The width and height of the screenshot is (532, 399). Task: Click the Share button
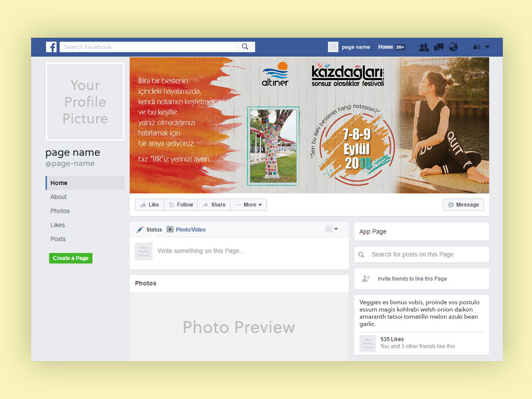[x=214, y=205]
